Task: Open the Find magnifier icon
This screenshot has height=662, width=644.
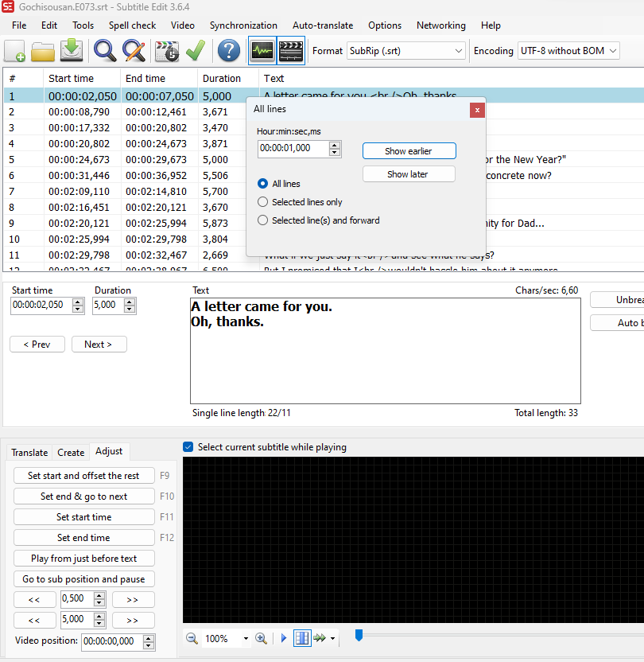Action: (105, 51)
